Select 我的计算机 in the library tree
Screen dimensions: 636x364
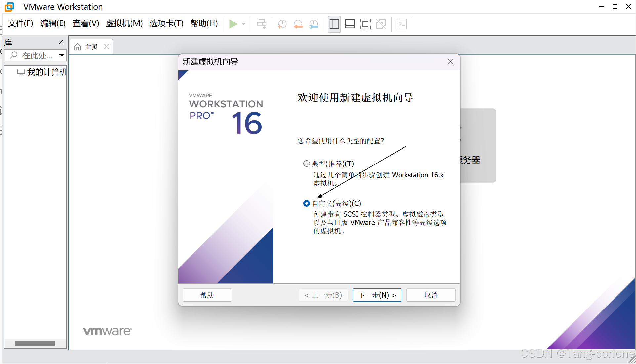click(x=46, y=72)
